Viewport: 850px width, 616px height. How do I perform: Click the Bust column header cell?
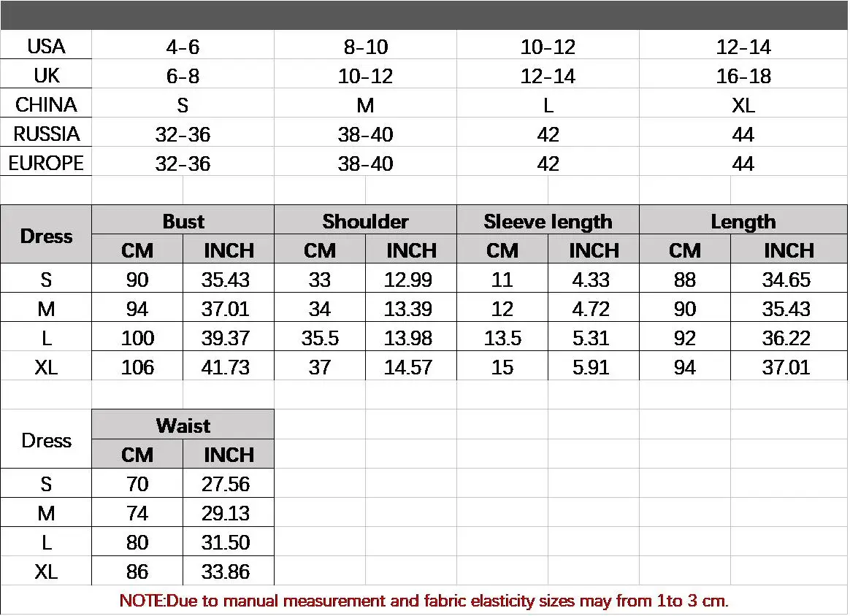(x=183, y=221)
